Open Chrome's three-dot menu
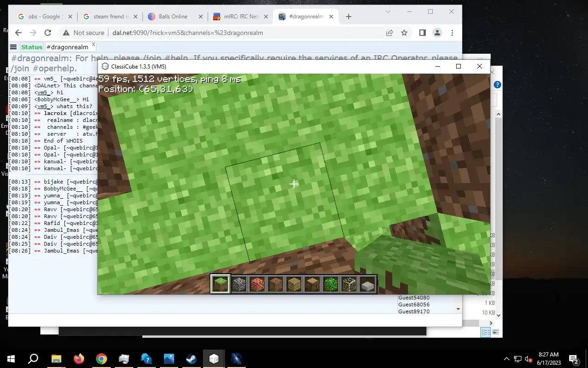 coord(452,33)
